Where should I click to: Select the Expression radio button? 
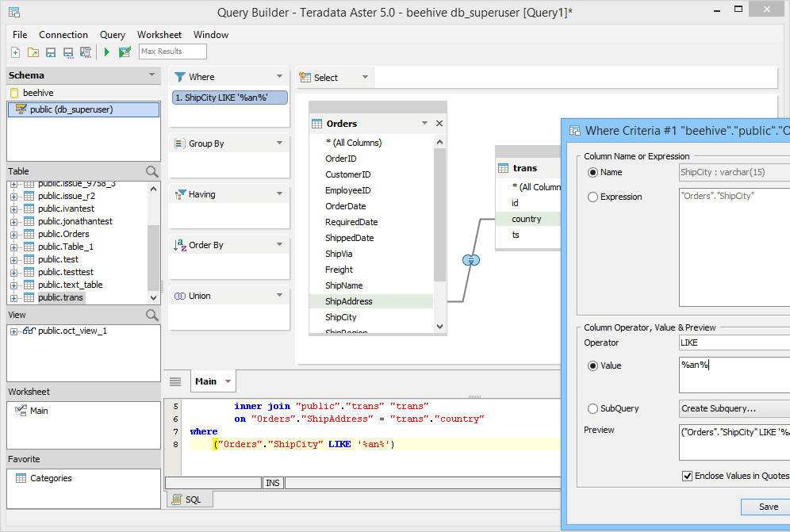[593, 197]
